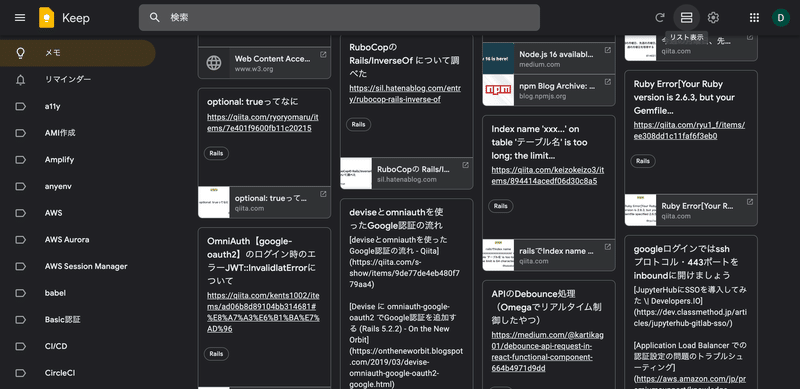Screen dimensions: 800x389
Task: Open the babel label
Action: [x=78, y=293]
